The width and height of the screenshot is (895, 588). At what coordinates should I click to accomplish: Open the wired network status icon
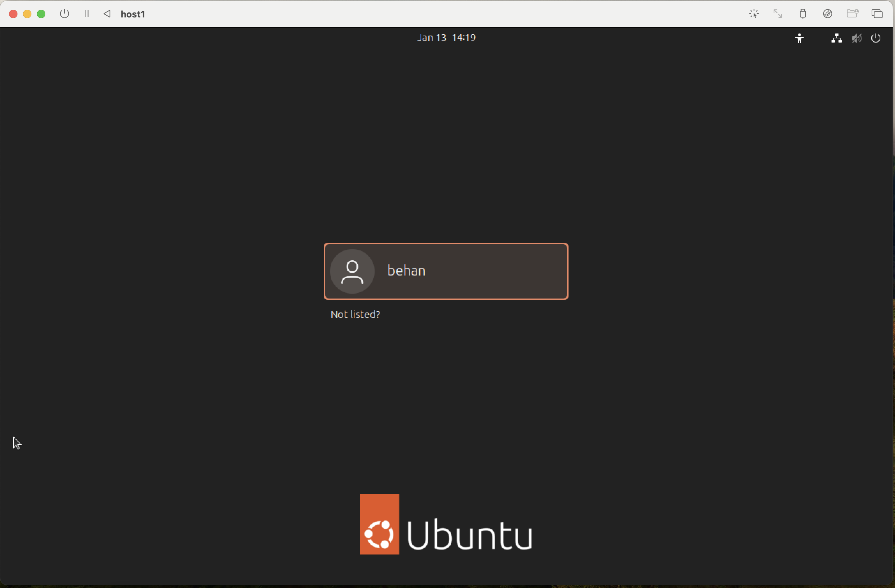click(836, 38)
